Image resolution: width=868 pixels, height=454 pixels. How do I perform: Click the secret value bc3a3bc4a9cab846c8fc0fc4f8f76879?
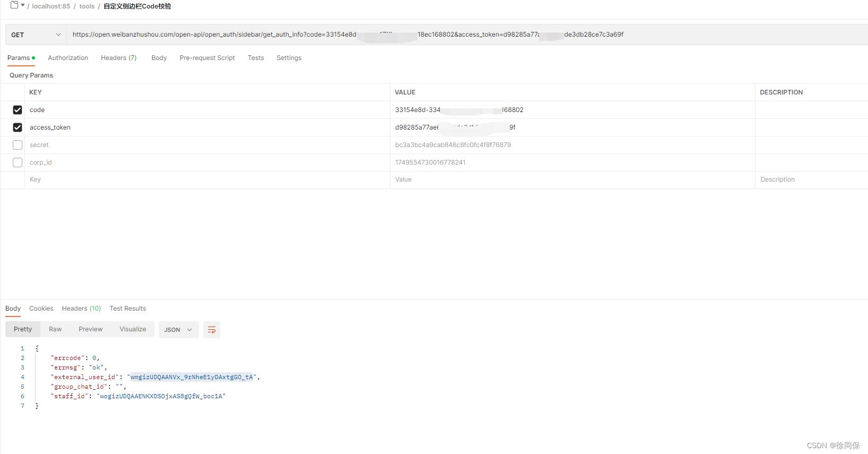tap(453, 145)
